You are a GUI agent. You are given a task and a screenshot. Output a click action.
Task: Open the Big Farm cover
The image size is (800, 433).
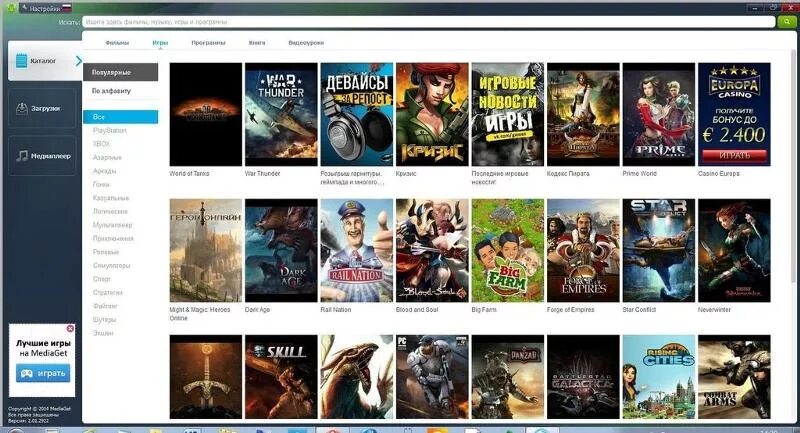(508, 250)
